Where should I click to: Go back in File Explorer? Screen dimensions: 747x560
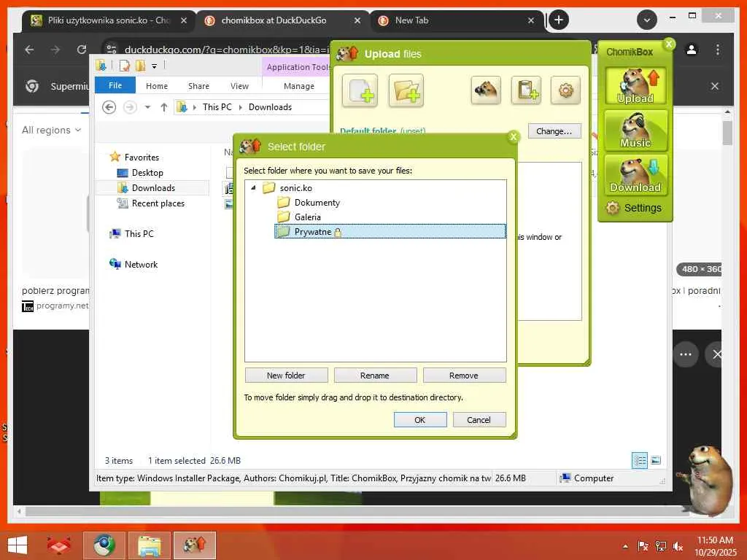coord(109,107)
